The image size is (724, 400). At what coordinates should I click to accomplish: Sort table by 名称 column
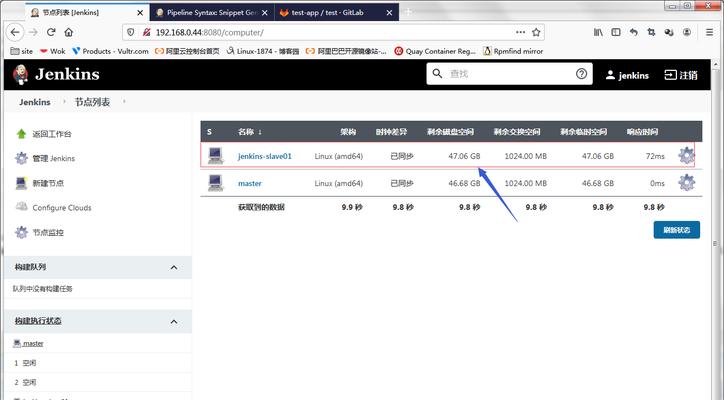coord(250,132)
